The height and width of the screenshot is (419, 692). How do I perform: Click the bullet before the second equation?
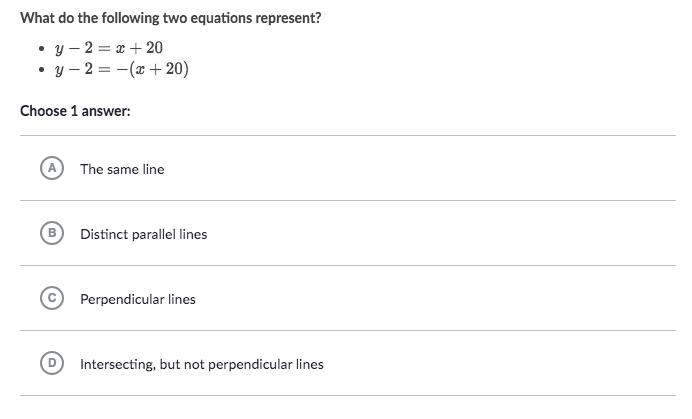tap(41, 70)
